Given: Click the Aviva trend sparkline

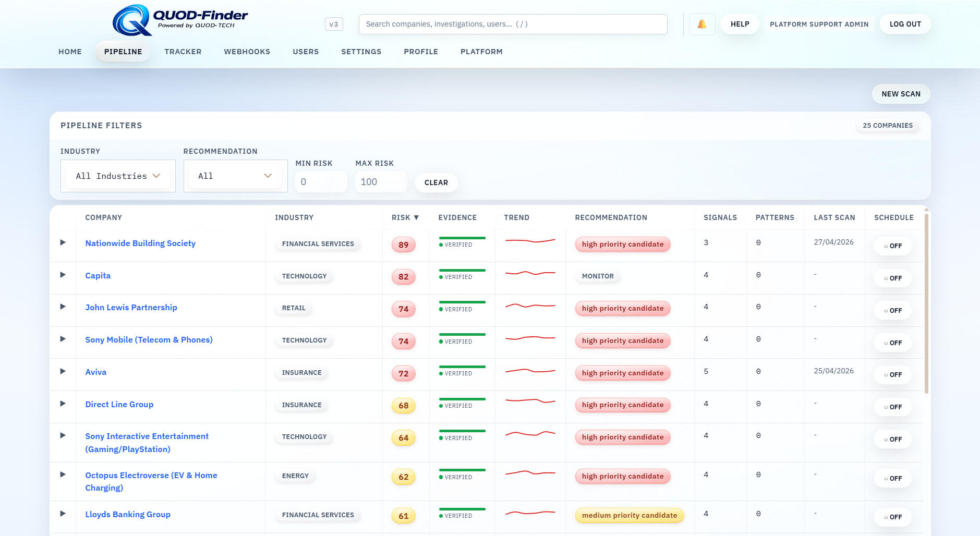Looking at the screenshot, I should pyautogui.click(x=530, y=371).
